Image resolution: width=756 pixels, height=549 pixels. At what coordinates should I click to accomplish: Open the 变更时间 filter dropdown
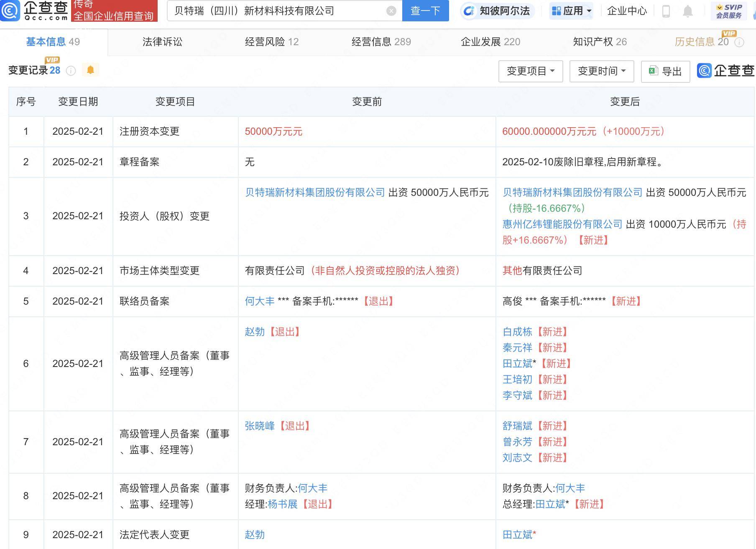[x=601, y=71]
